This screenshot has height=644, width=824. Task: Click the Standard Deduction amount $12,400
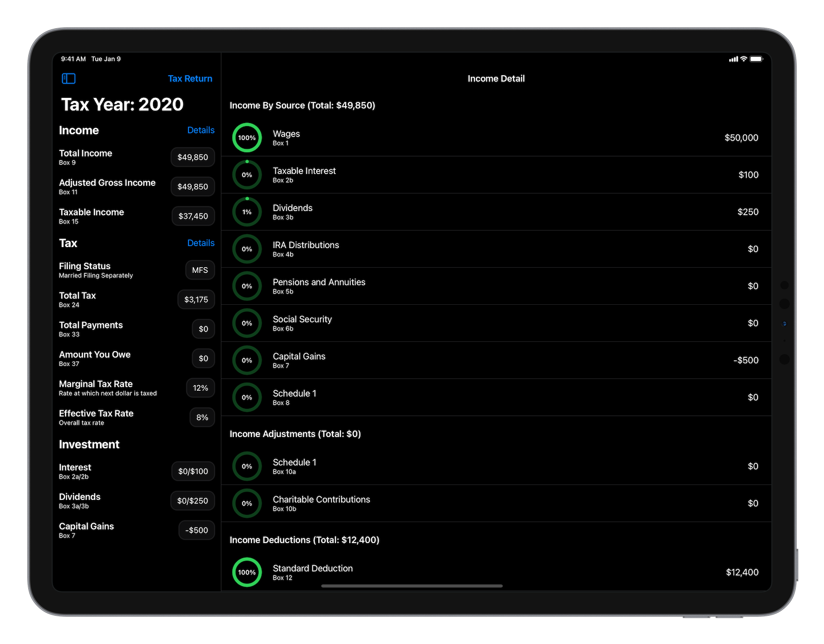pos(742,572)
